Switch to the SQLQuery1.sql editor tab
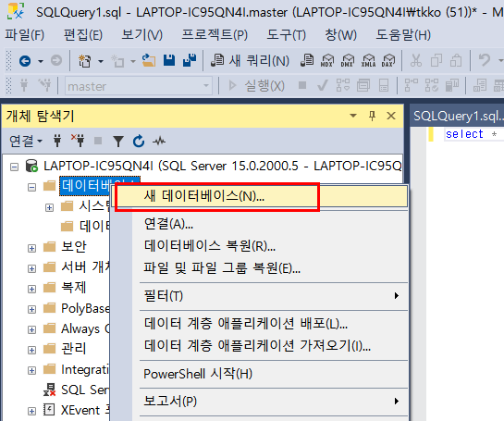Screen dimensions: 504x421 click(458, 116)
